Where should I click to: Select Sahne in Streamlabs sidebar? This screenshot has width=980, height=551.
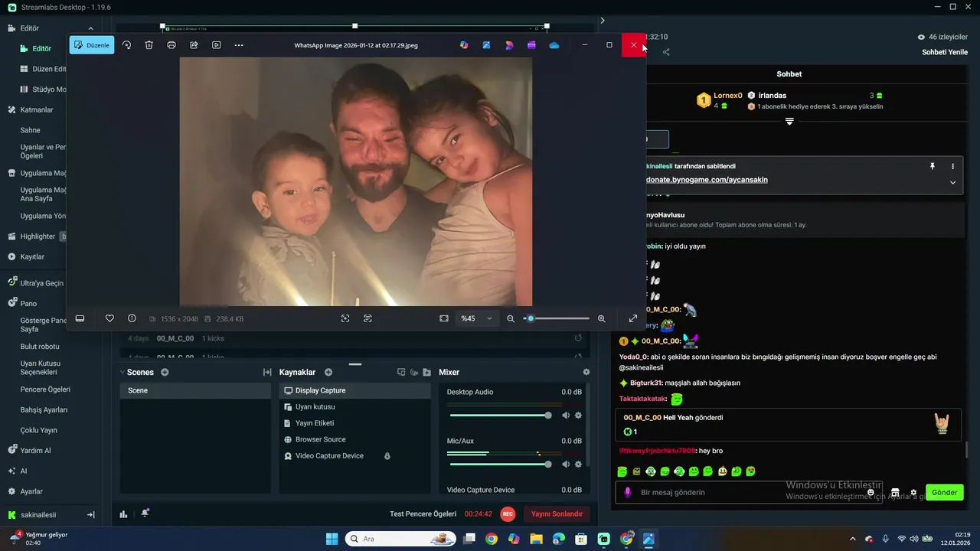(x=30, y=130)
